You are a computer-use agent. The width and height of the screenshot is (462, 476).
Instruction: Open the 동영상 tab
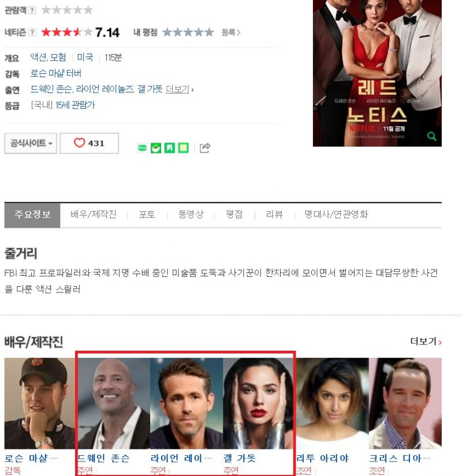191,214
